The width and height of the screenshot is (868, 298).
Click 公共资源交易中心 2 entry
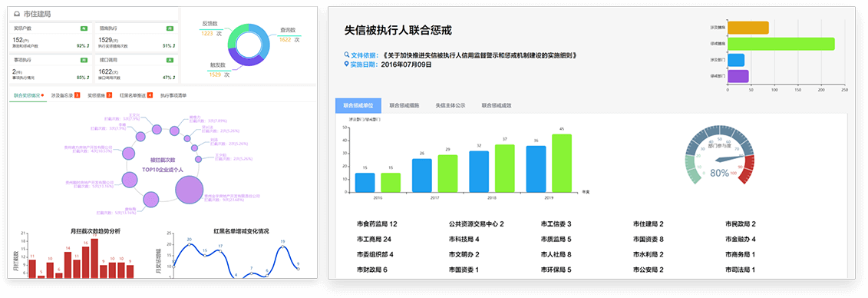point(476,224)
